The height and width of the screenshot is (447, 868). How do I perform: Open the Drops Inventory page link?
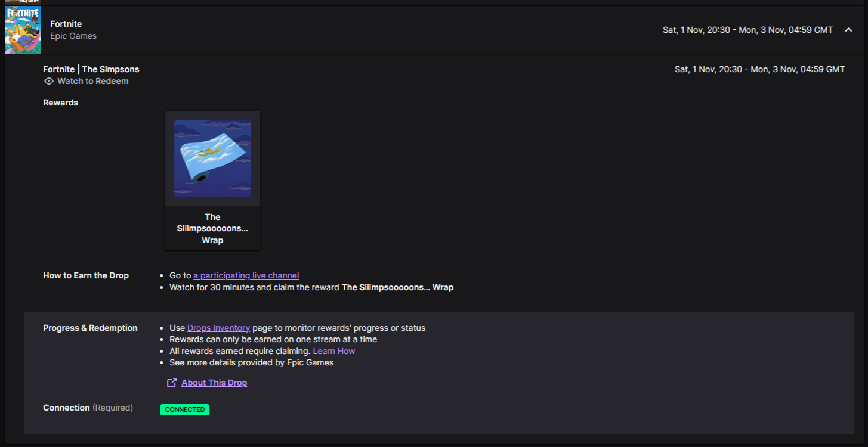click(x=218, y=328)
